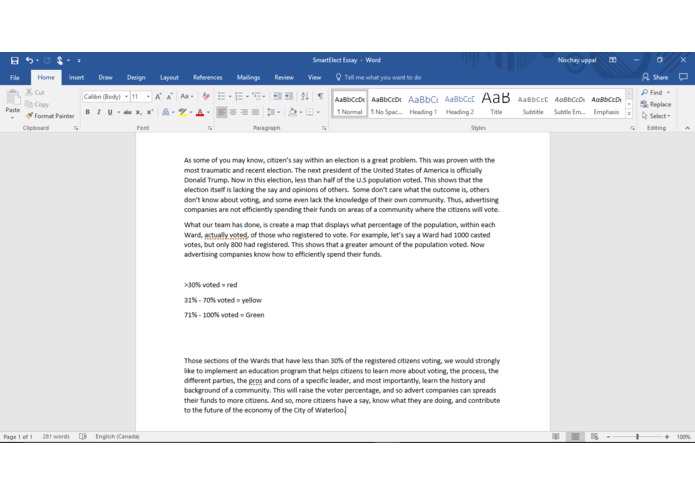The height and width of the screenshot is (494, 695).
Task: Click Format Painter brush
Action: coord(50,116)
